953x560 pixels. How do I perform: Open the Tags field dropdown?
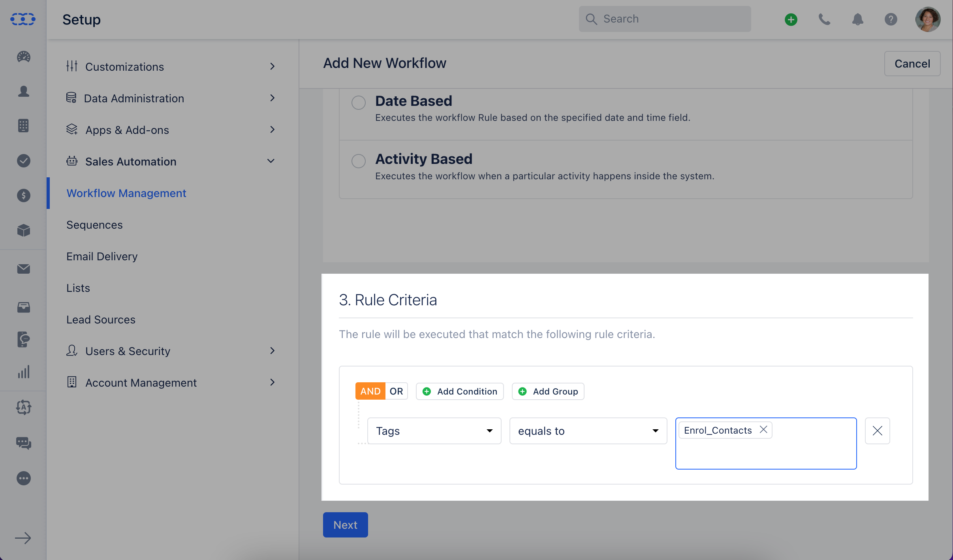(x=434, y=430)
